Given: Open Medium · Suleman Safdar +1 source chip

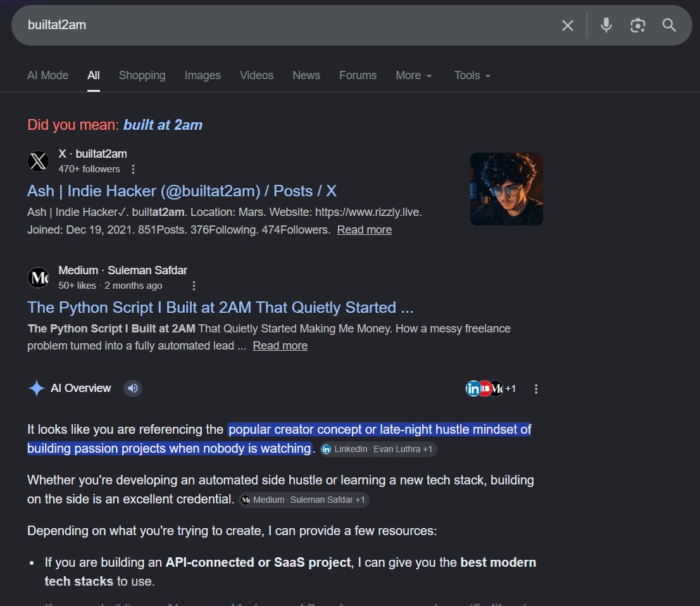Looking at the screenshot, I should 304,500.
